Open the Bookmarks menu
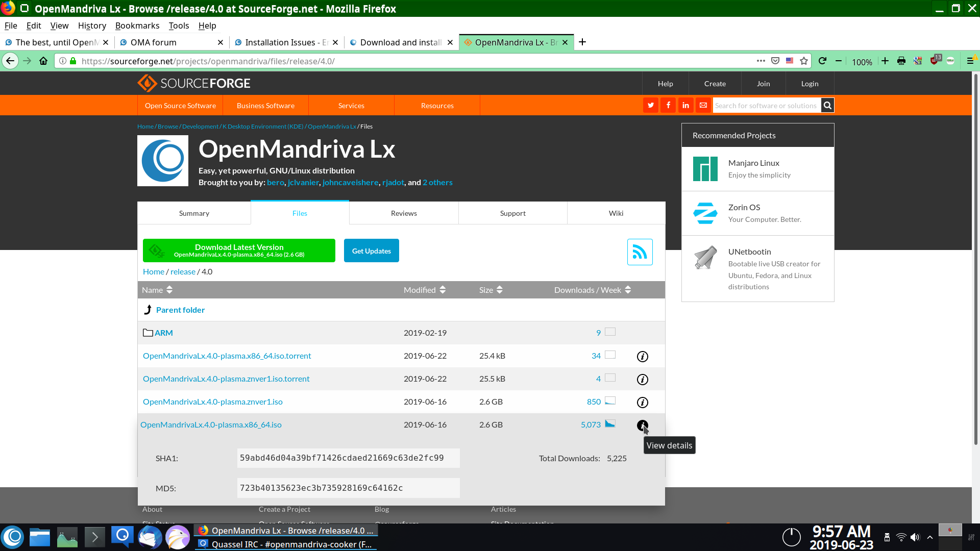The width and height of the screenshot is (980, 551). coord(137,26)
